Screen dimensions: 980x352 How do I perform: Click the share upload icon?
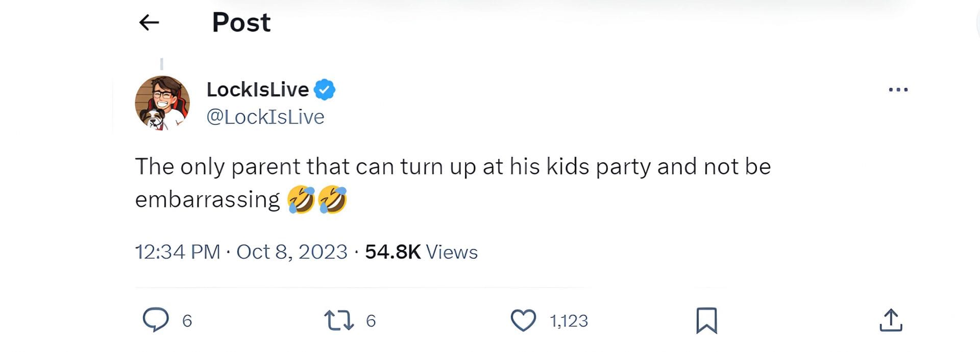pyautogui.click(x=891, y=320)
